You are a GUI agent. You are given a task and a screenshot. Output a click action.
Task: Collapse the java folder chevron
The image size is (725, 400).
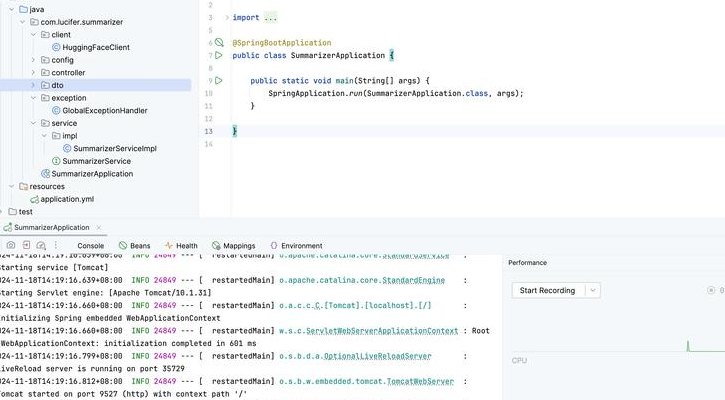pyautogui.click(x=12, y=9)
